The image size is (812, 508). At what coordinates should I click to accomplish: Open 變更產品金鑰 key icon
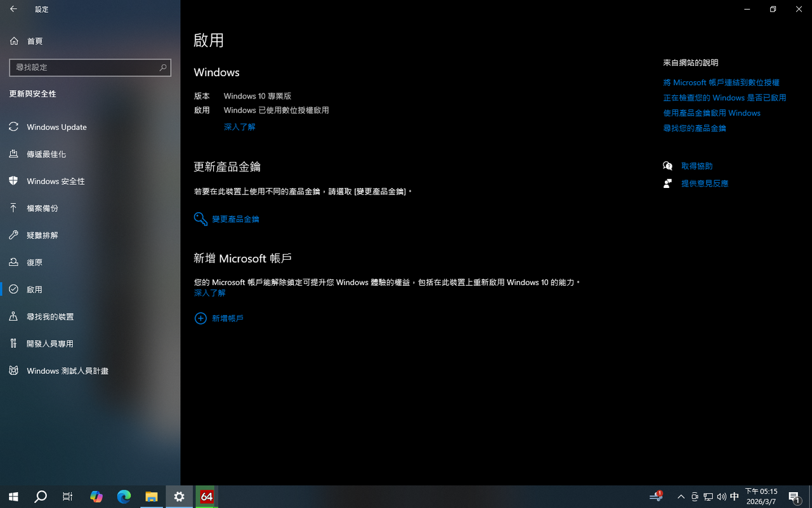pos(200,218)
